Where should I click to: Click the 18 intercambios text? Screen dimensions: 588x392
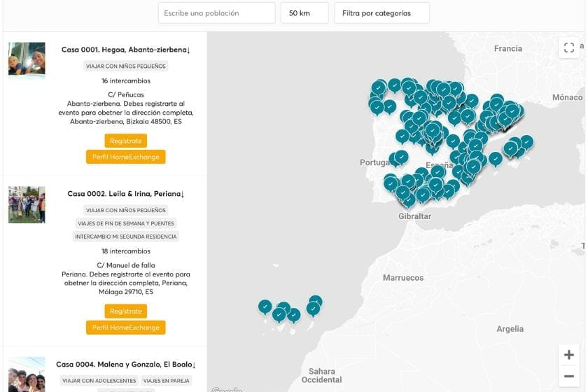point(125,251)
